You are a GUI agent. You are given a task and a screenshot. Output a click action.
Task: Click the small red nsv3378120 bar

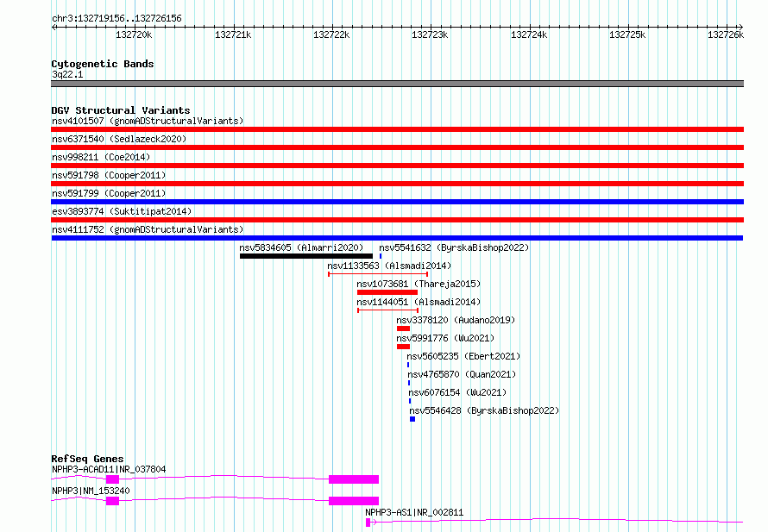click(x=403, y=329)
